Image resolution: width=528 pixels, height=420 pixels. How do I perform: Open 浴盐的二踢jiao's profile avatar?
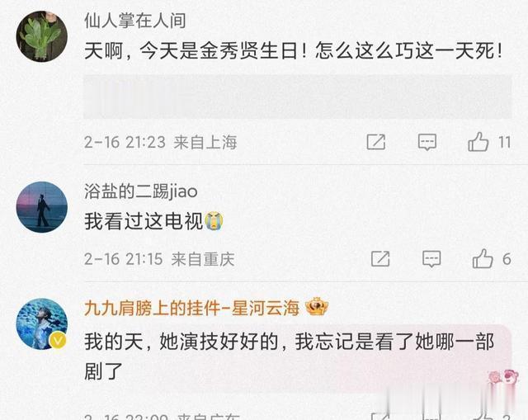42,207
